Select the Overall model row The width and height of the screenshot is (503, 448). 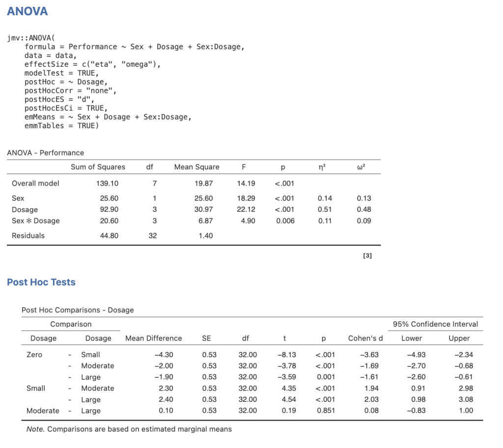pos(35,183)
